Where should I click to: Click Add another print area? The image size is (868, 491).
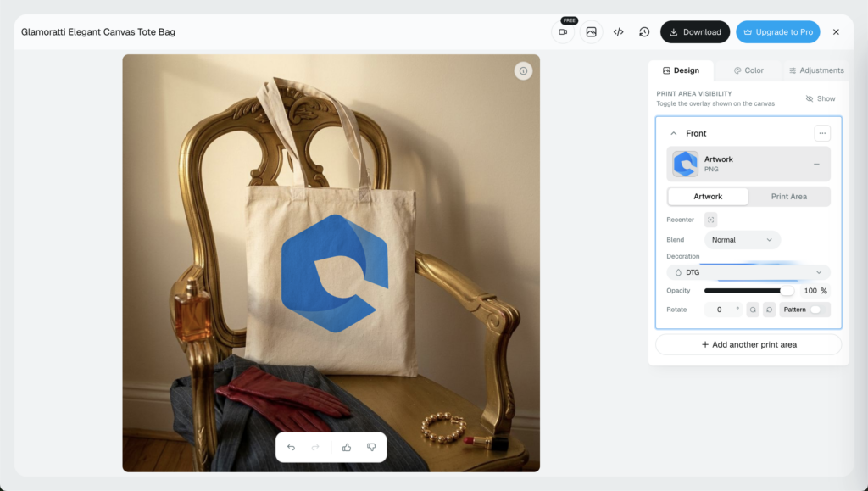pos(748,344)
